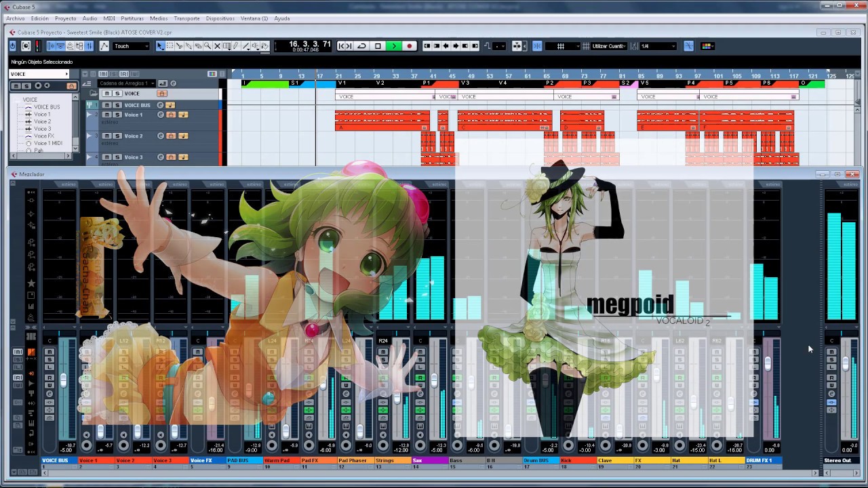Start playback with the green Play button
This screenshot has width=868, height=488.
point(393,46)
